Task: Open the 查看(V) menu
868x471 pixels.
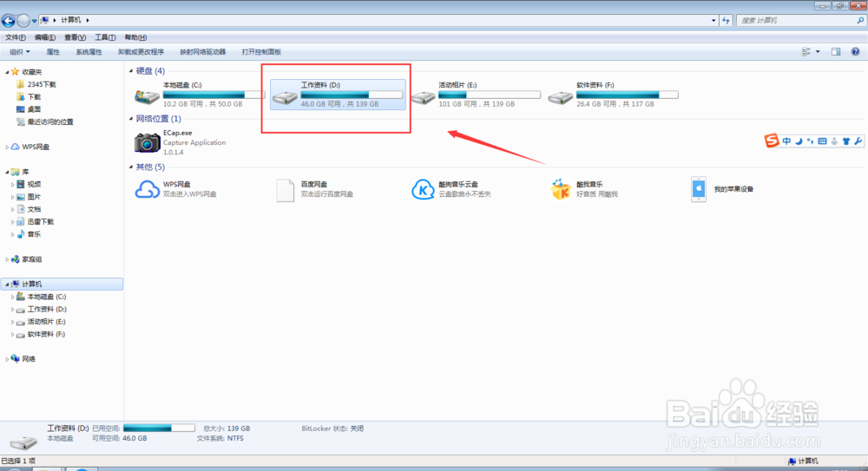Action: pos(75,37)
